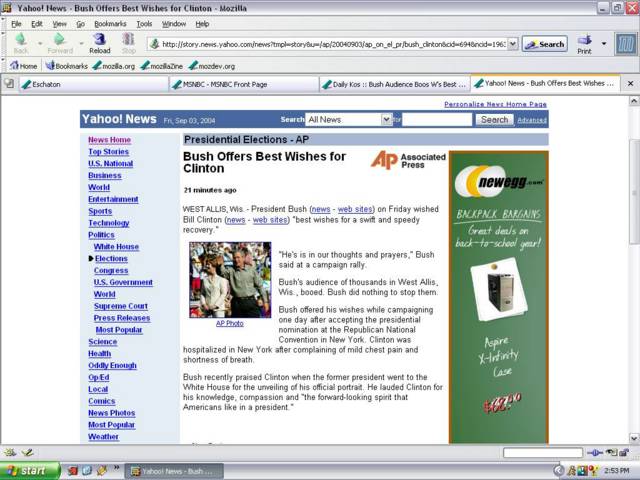The width and height of the screenshot is (640, 480).
Task: Open the Supreme Court sidebar link
Action: click(121, 306)
